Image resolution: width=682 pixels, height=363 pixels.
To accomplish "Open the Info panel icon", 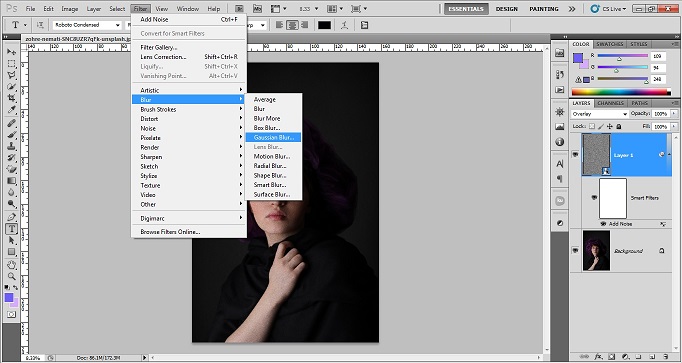I will click(x=560, y=142).
